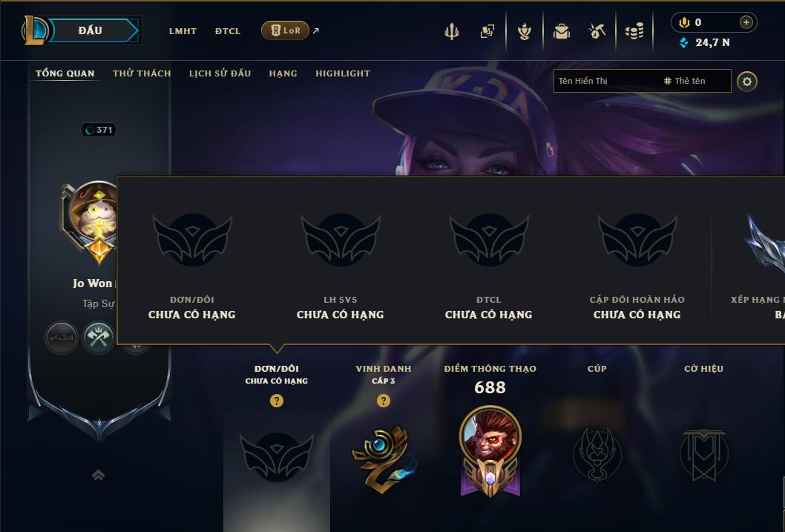Image resolution: width=785 pixels, height=532 pixels.
Task: Click the add RP plus button
Action: [x=746, y=22]
